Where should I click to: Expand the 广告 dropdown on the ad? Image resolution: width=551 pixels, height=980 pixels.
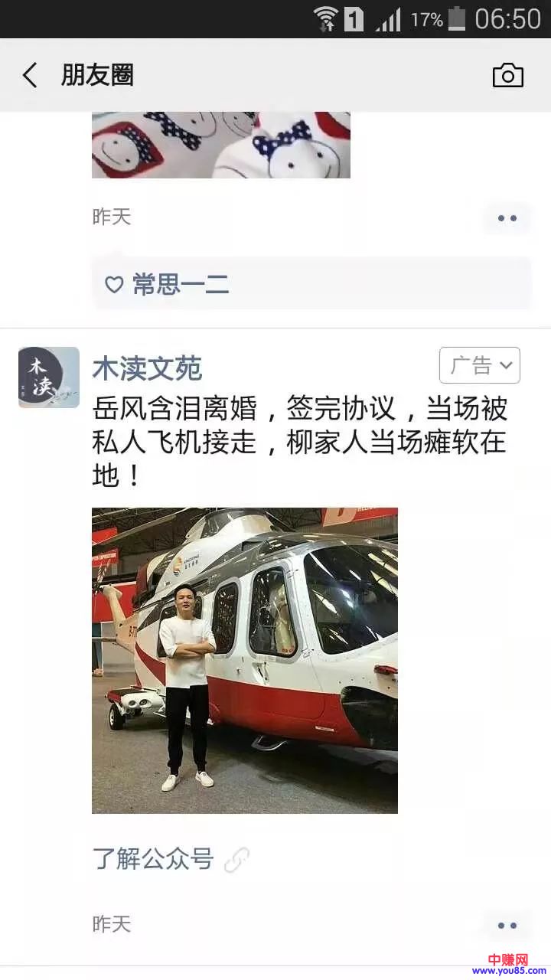pyautogui.click(x=480, y=365)
